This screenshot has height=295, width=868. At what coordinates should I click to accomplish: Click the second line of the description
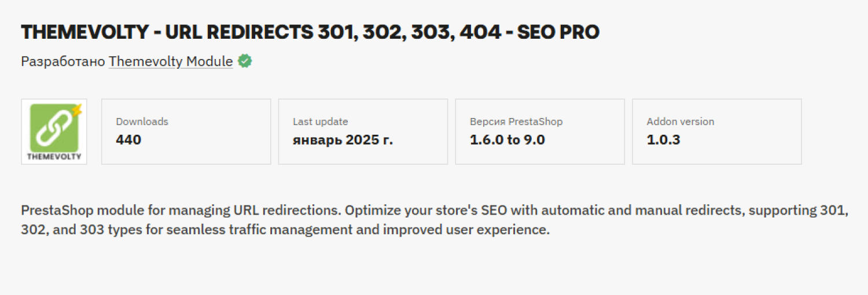click(285, 230)
